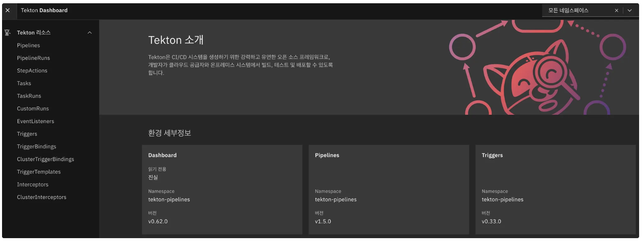The width and height of the screenshot is (644, 241).
Task: Clear the 모든 네임스페이스 selection
Action: tap(616, 11)
